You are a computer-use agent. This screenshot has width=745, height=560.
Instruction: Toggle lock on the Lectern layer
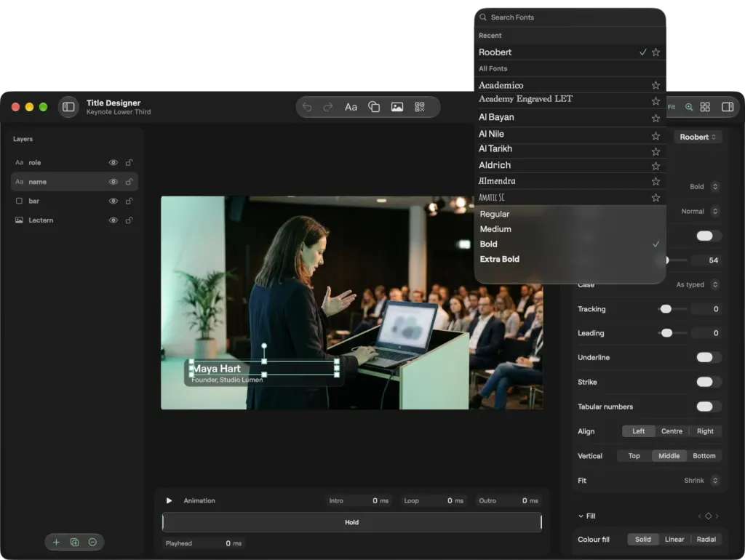click(129, 220)
